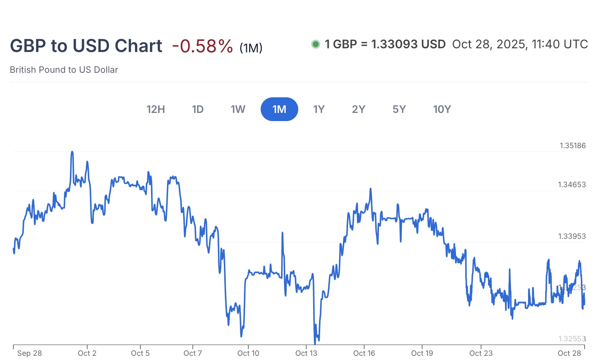Select the 1.32553 bottom axis label
Viewport: 595px width, 364px height.
coord(572,338)
